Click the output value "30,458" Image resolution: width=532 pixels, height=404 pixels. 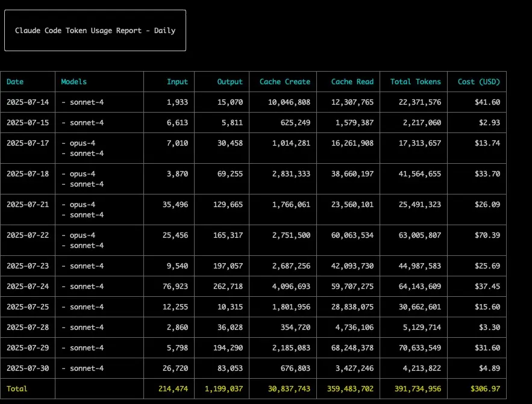(230, 143)
